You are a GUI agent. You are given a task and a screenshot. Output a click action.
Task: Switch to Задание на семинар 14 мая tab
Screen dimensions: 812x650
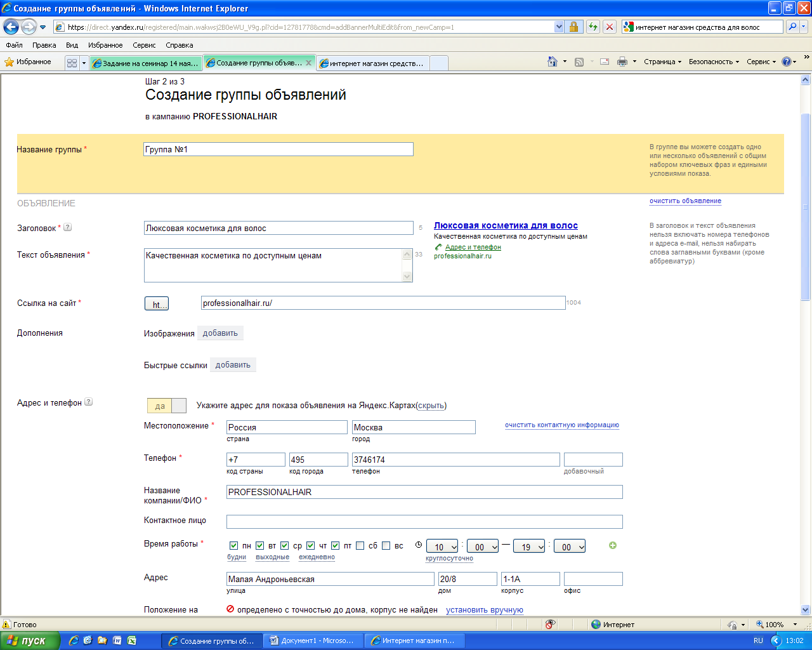[146, 63]
